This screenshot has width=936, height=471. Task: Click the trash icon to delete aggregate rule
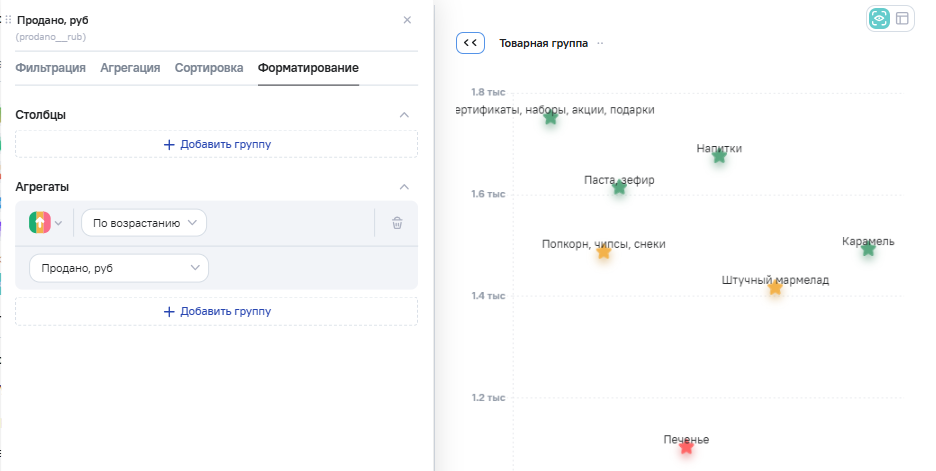coord(397,223)
